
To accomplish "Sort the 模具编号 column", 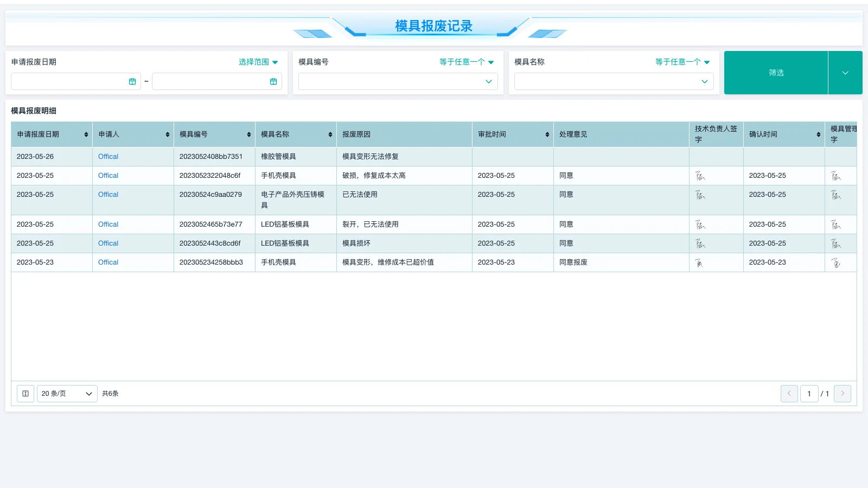I will 248,134.
